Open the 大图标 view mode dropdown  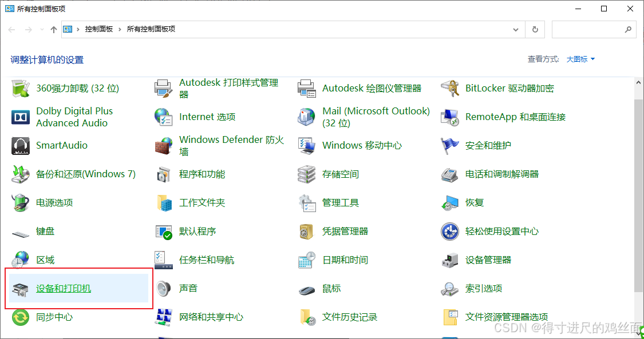click(580, 59)
